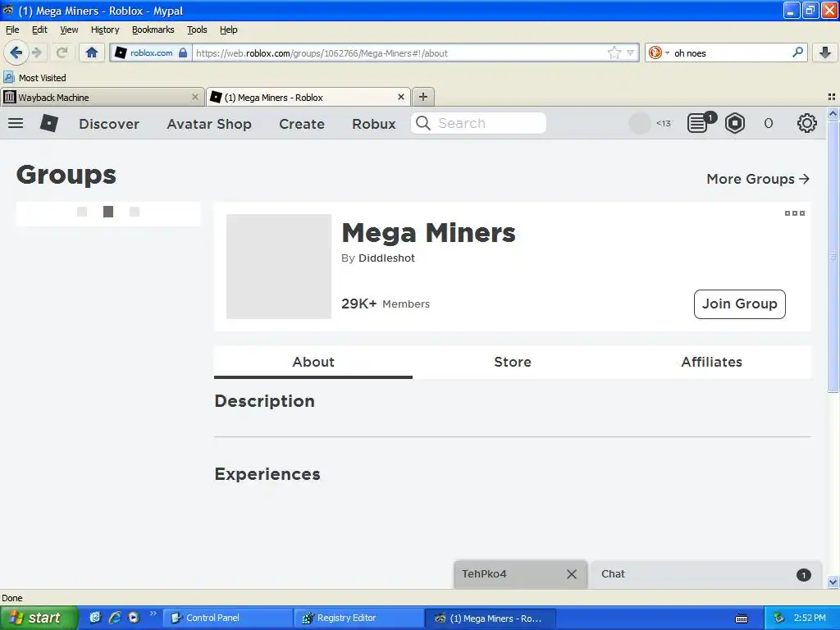Click the browser forward arrow

pyautogui.click(x=36, y=52)
